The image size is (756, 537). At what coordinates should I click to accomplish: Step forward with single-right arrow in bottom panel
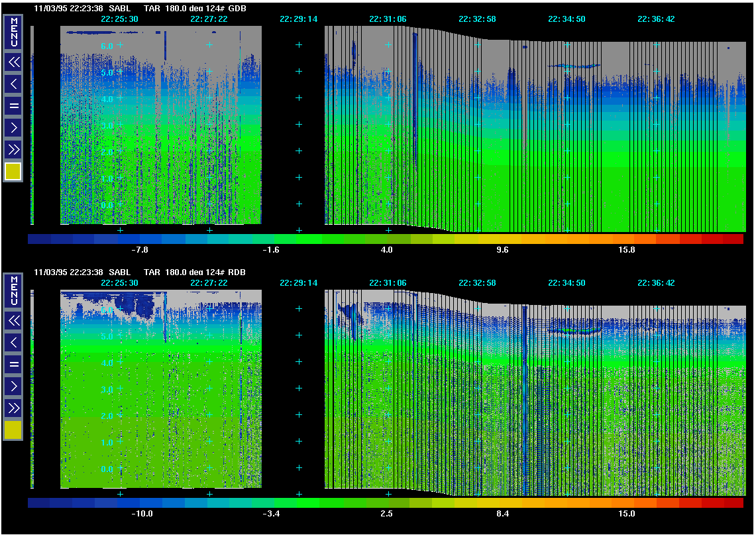(13, 386)
